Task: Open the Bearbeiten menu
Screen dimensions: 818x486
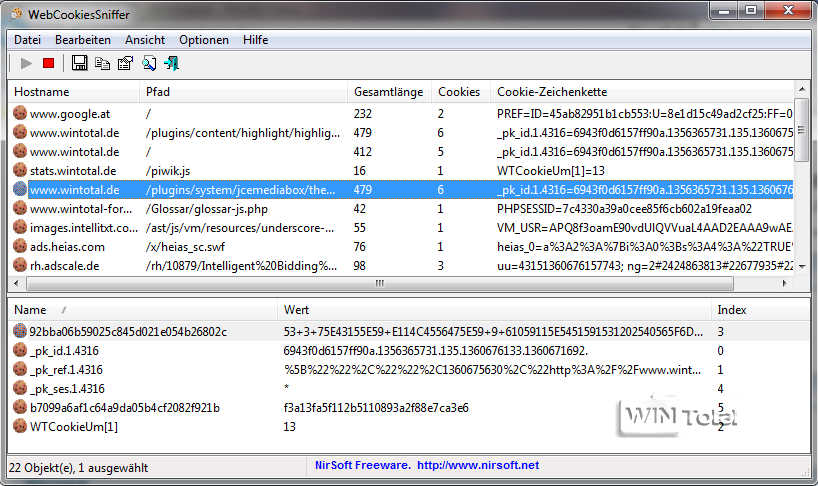Action: (x=83, y=40)
